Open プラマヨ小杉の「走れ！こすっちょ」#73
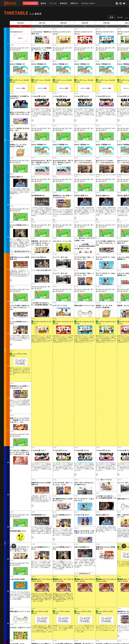The width and height of the screenshot is (129, 644). pyautogui.click(x=85, y=261)
